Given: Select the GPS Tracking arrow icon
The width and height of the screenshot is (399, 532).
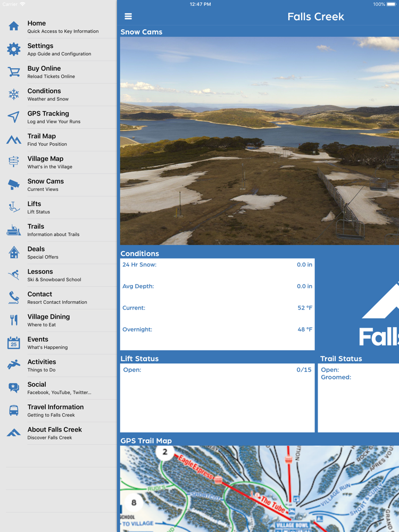Looking at the screenshot, I should tap(14, 117).
